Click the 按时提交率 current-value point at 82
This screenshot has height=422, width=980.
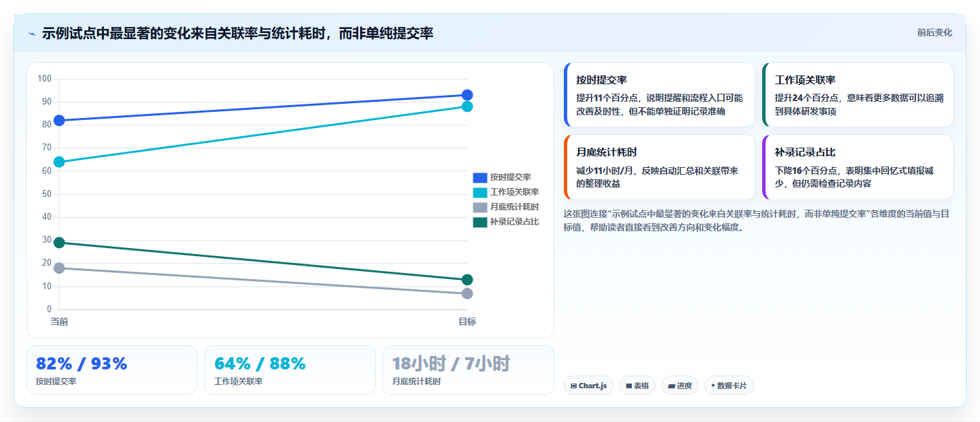pyautogui.click(x=59, y=121)
